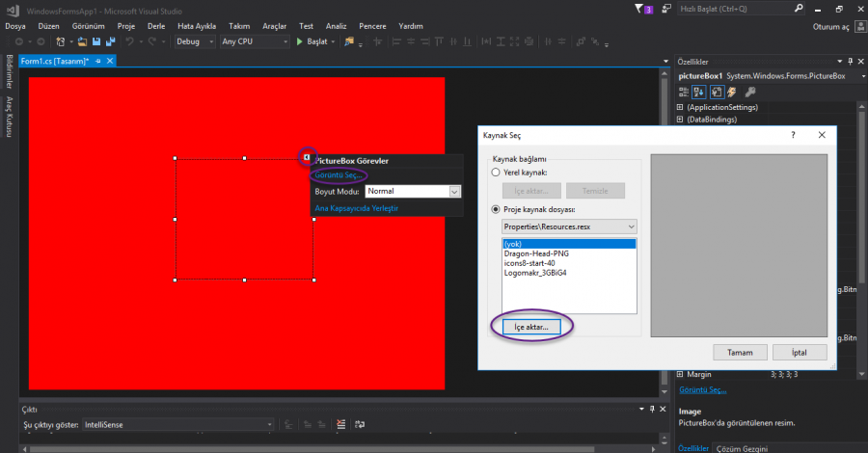This screenshot has width=868, height=453.
Task: Open the Araçlar menu
Action: point(275,26)
